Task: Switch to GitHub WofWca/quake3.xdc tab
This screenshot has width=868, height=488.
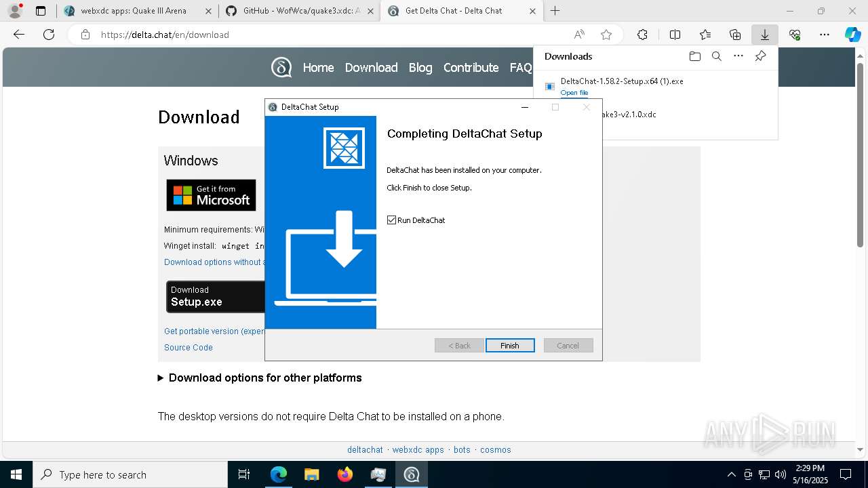Action: tap(300, 11)
